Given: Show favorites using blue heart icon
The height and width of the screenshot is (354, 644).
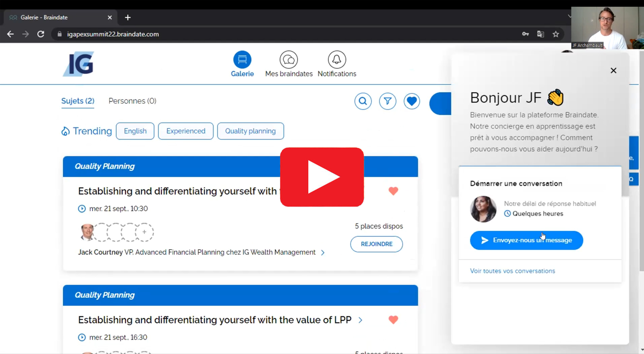Looking at the screenshot, I should pyautogui.click(x=412, y=101).
